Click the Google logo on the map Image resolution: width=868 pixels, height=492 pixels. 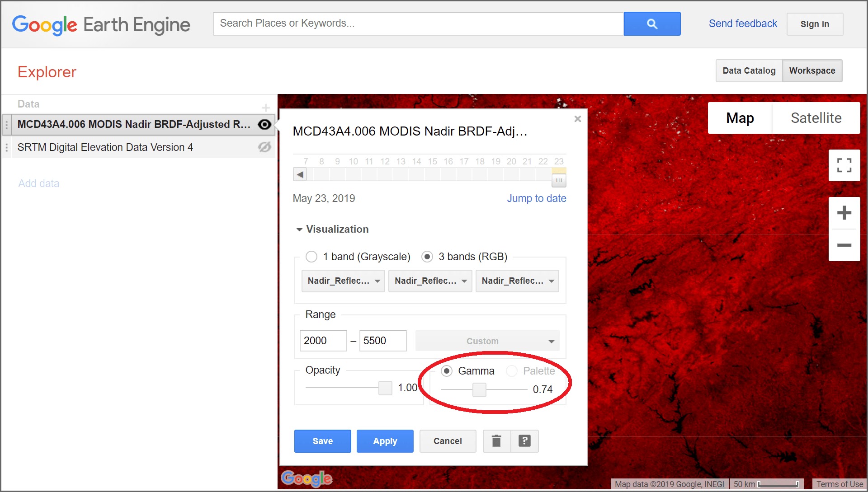pos(307,478)
